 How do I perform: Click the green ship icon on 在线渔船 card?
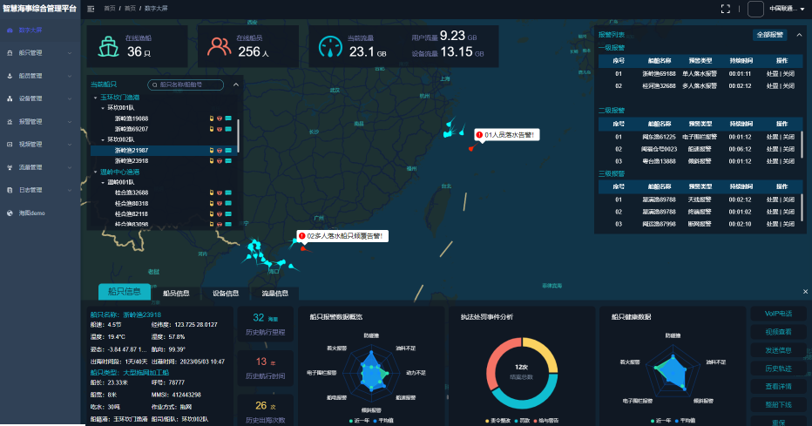click(109, 47)
